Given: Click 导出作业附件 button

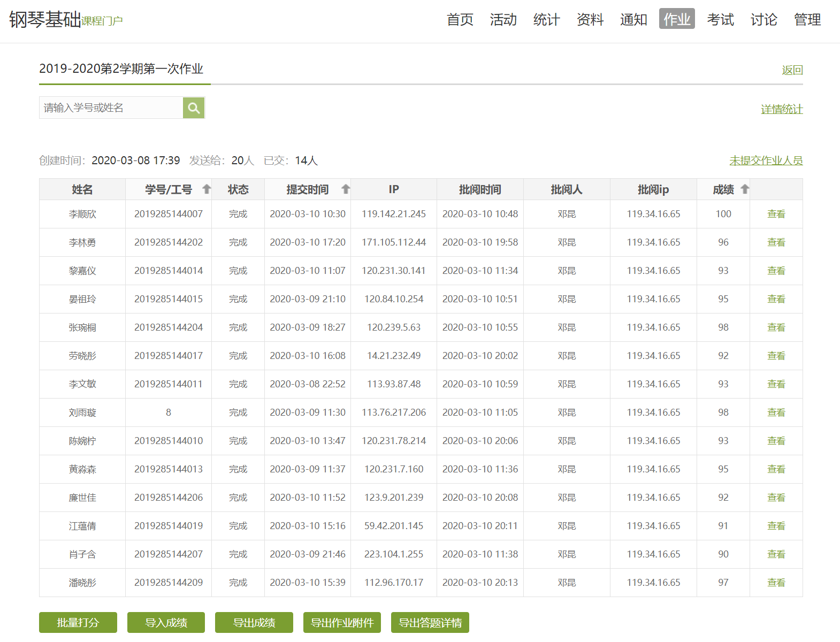Looking at the screenshot, I should coord(342,623).
